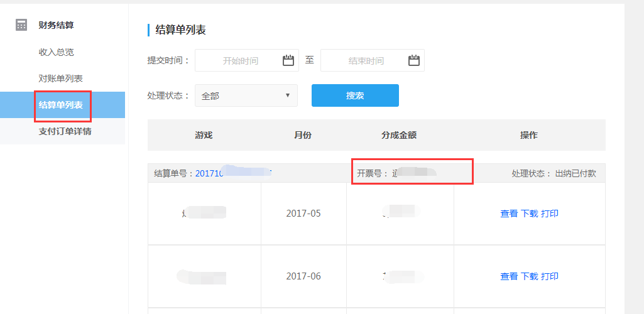This screenshot has width=644, height=314.
Task: Click 查看 for the 2017-05 row
Action: [x=509, y=214]
